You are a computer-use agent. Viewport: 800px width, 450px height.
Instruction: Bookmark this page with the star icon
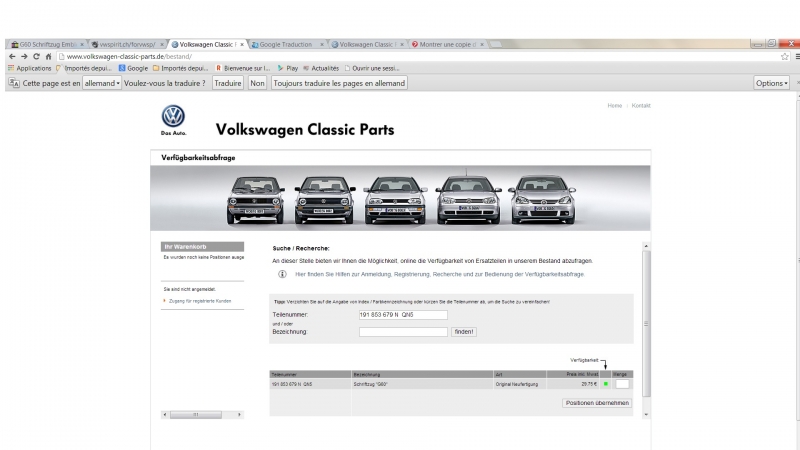click(785, 56)
